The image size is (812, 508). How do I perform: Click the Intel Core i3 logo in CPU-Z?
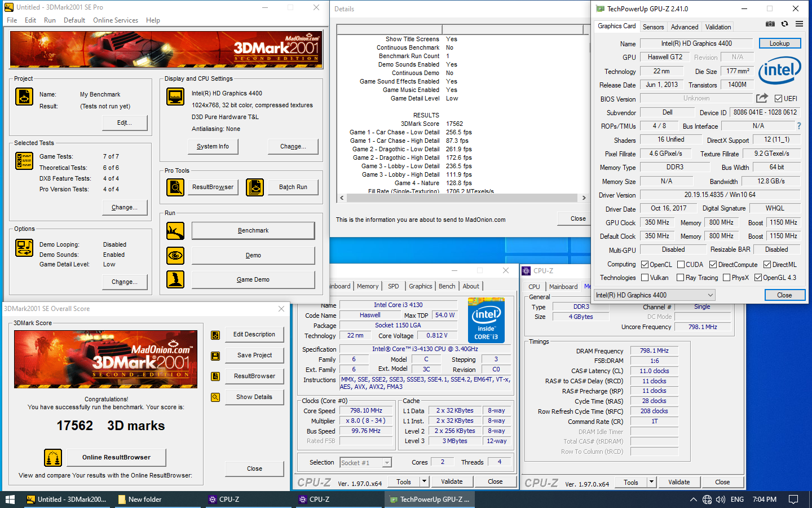[x=486, y=321]
